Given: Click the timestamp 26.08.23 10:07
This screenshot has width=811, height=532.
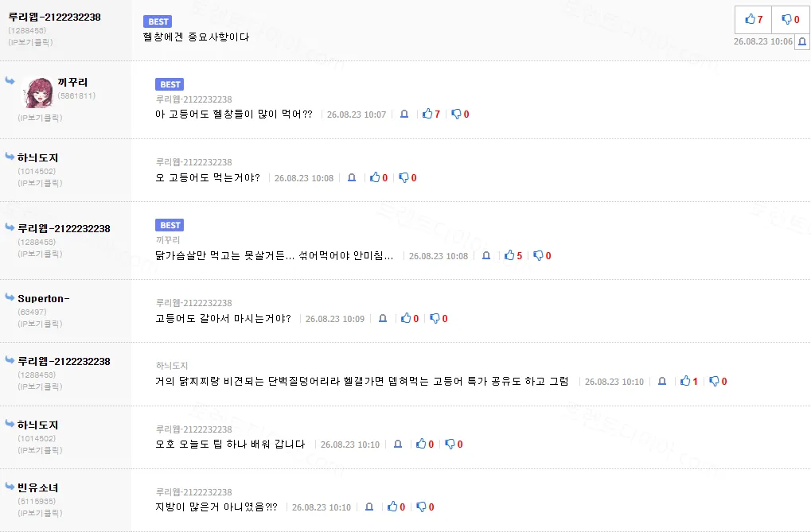Looking at the screenshot, I should [x=357, y=115].
